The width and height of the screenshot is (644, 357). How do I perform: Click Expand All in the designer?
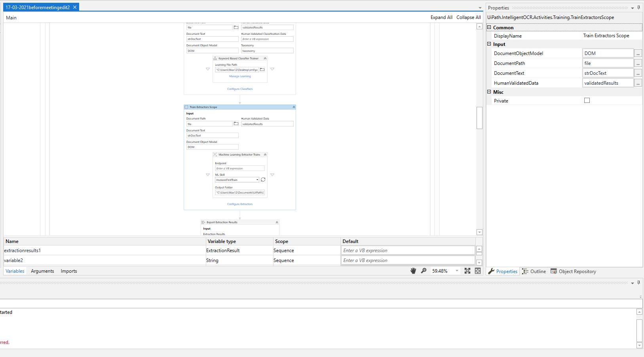click(x=441, y=17)
